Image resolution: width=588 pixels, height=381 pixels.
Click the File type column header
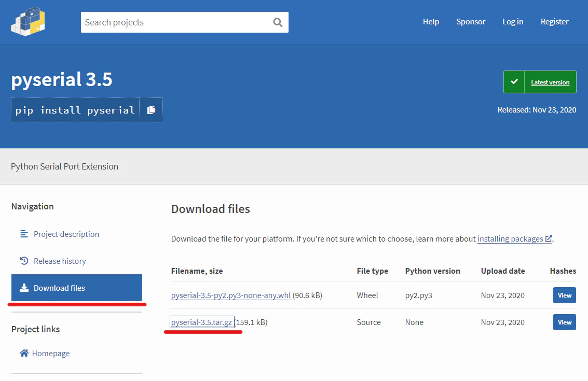[373, 271]
